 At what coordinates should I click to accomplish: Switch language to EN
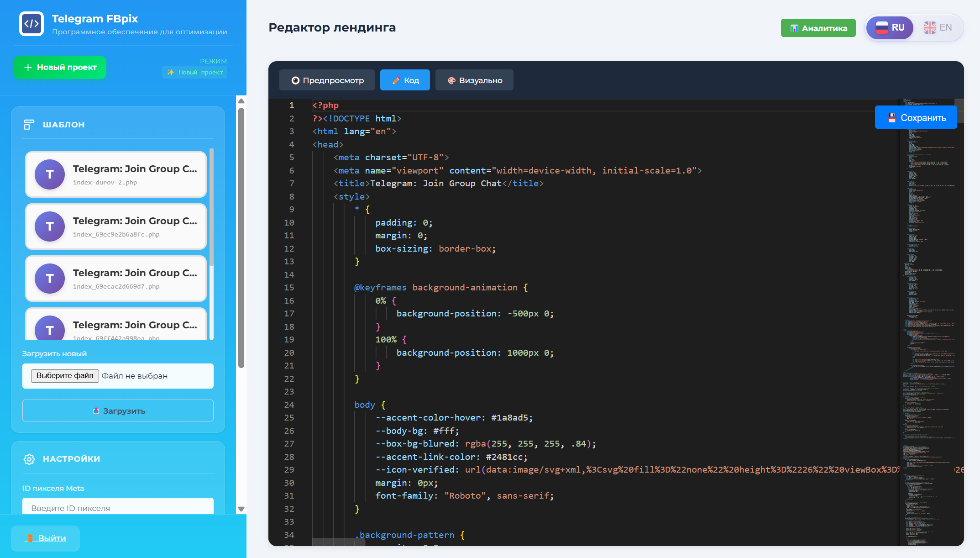click(x=938, y=28)
